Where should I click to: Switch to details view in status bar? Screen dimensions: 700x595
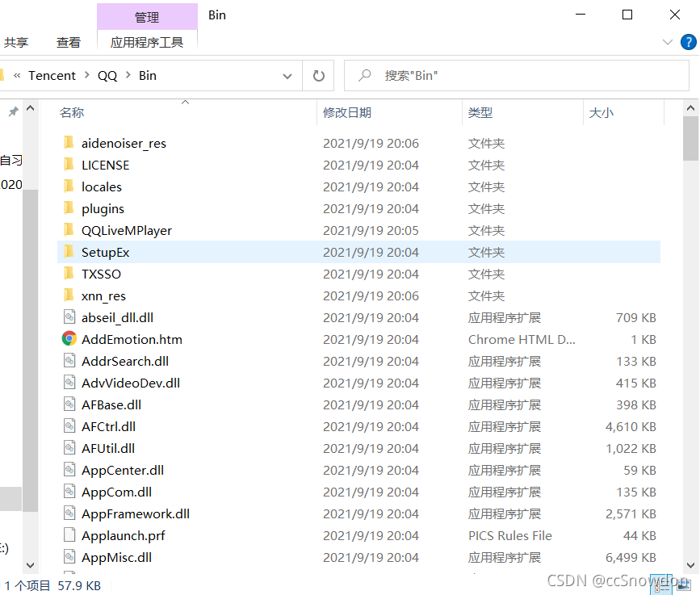[x=661, y=585]
